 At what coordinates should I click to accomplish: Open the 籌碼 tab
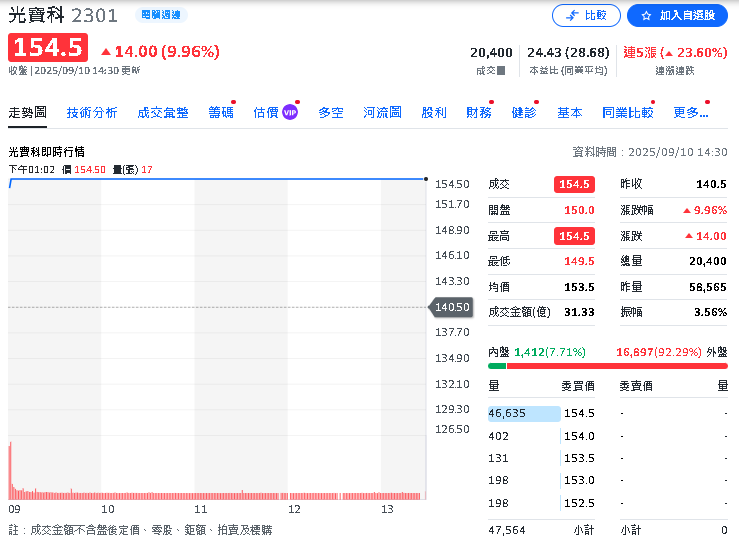tap(221, 113)
